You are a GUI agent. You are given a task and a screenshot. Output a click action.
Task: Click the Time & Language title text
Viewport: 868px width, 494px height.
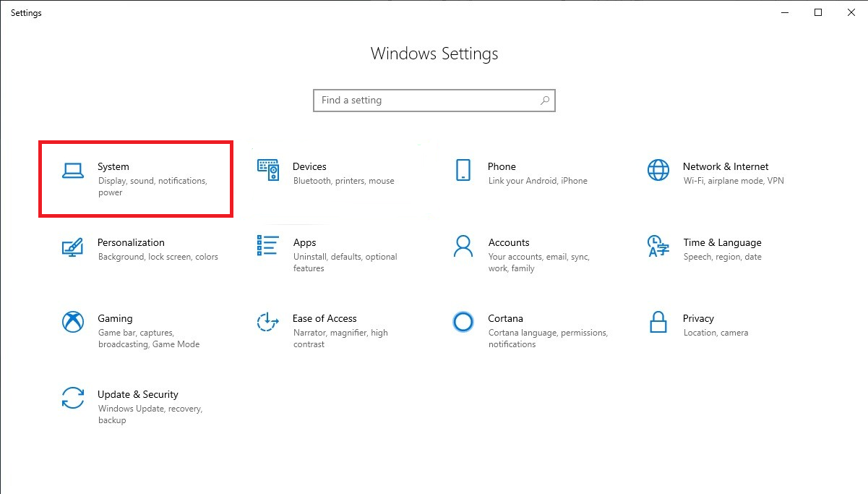click(x=722, y=242)
